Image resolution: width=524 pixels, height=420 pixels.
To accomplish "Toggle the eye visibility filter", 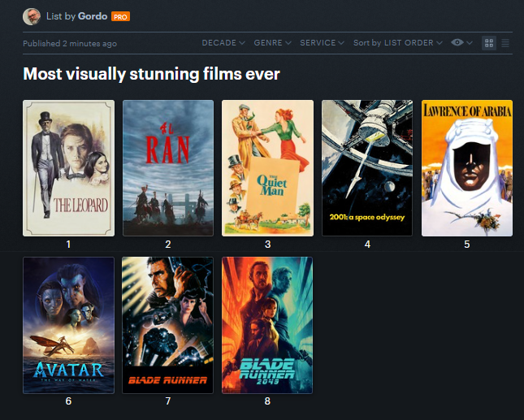I will [x=457, y=42].
